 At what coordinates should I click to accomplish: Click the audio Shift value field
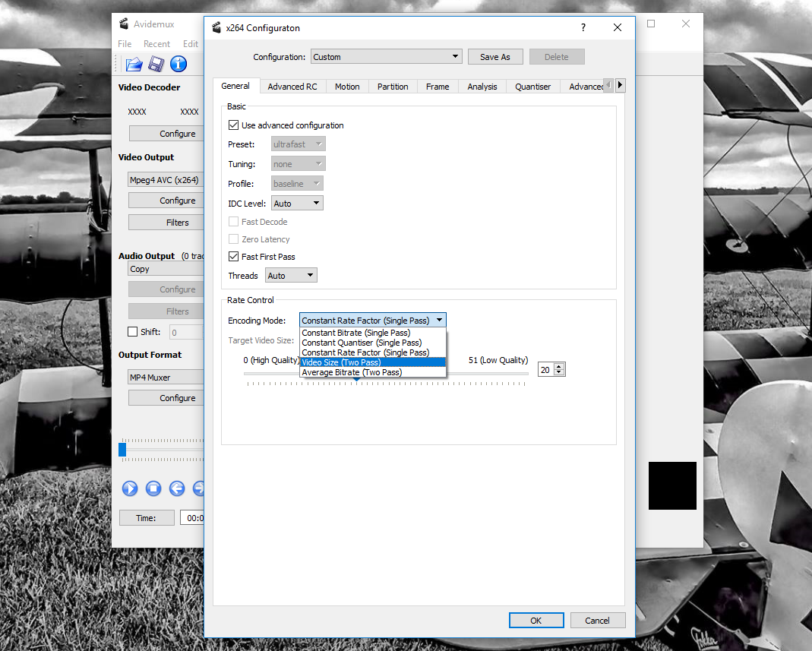point(187,333)
